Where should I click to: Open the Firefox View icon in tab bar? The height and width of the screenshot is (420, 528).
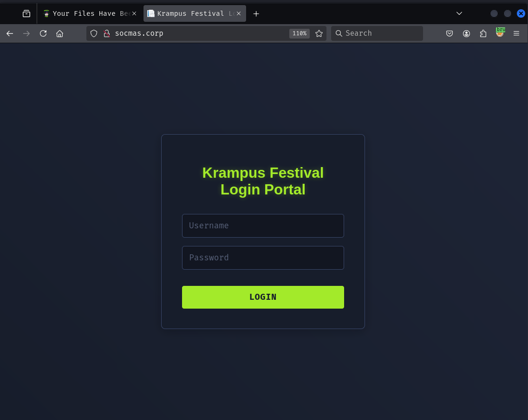26,13
